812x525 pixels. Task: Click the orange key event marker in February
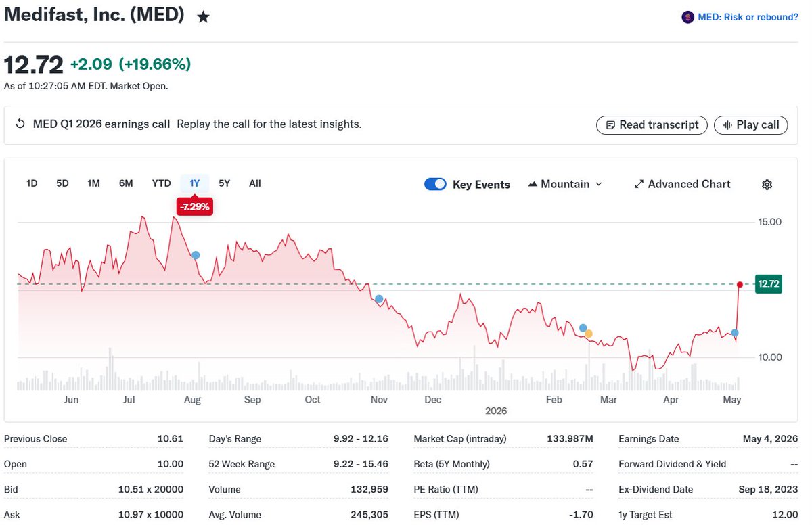tap(589, 334)
